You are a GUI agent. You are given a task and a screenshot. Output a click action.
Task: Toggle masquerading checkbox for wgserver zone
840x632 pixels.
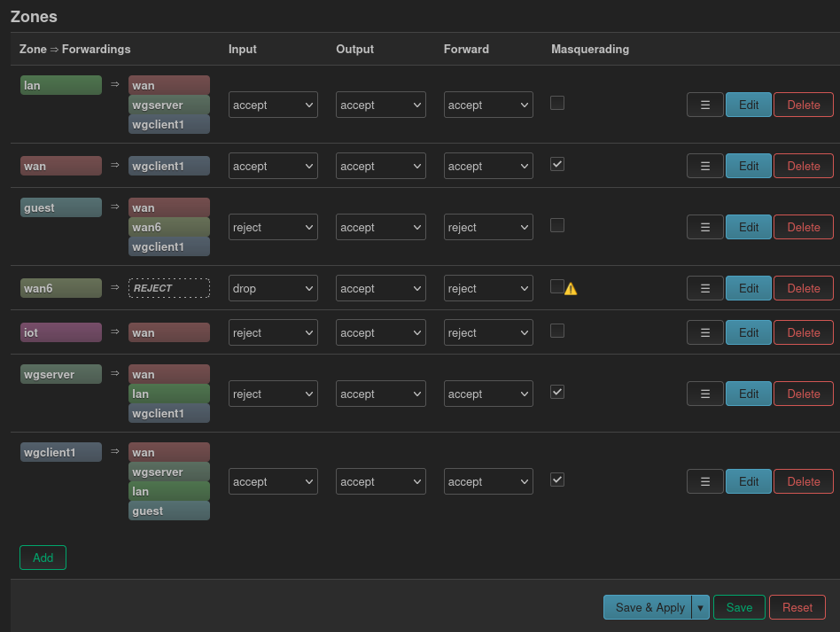pyautogui.click(x=557, y=392)
